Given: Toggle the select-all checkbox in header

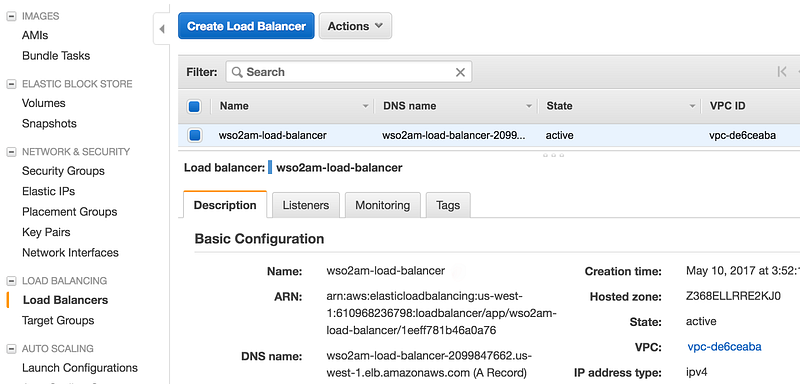Looking at the screenshot, I should (194, 107).
